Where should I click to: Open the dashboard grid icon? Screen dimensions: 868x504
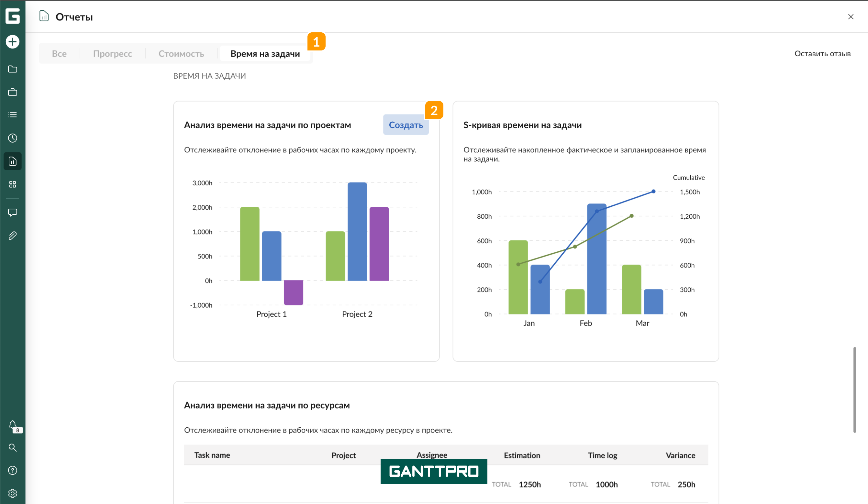(x=13, y=184)
